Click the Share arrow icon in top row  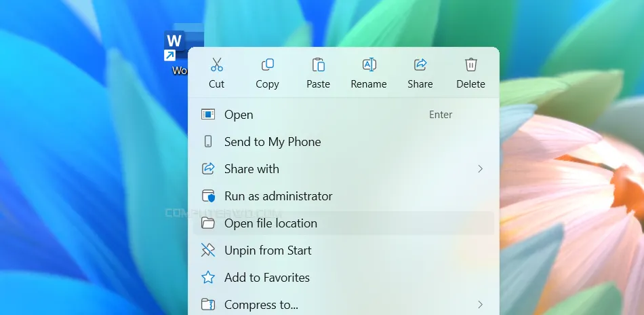[x=420, y=64]
